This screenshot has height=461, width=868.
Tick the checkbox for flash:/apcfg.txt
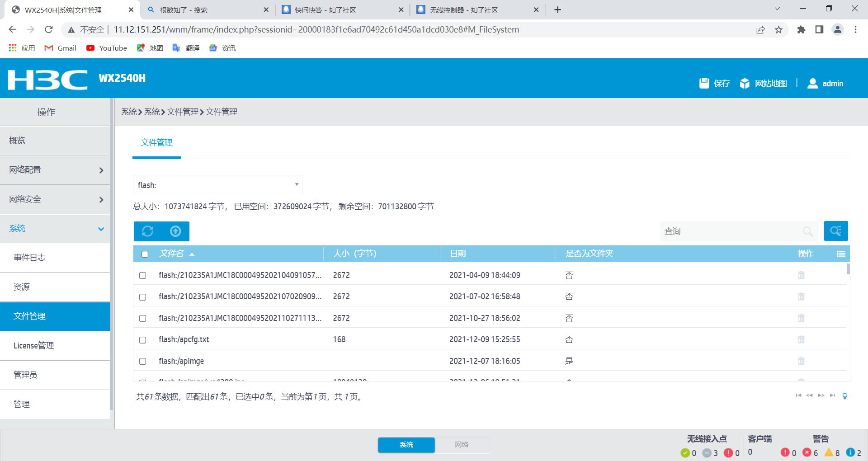pos(143,340)
